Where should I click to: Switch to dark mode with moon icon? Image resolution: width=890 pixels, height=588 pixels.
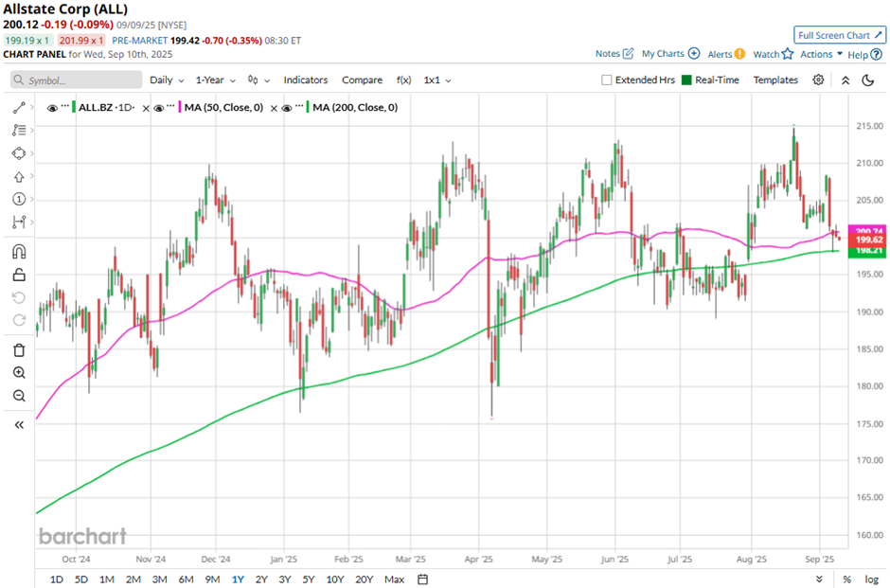coord(868,80)
